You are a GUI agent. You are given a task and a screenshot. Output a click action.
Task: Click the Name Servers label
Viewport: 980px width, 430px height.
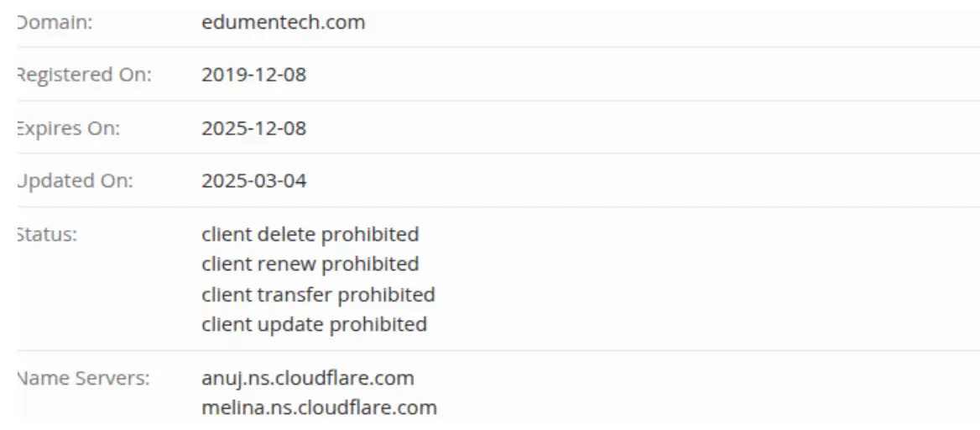[x=83, y=378]
